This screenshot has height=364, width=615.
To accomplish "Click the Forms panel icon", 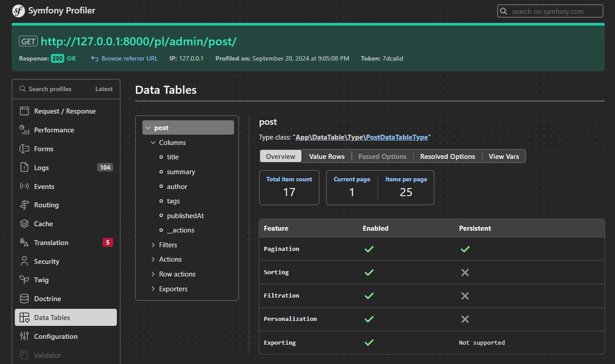I will pyautogui.click(x=25, y=149).
